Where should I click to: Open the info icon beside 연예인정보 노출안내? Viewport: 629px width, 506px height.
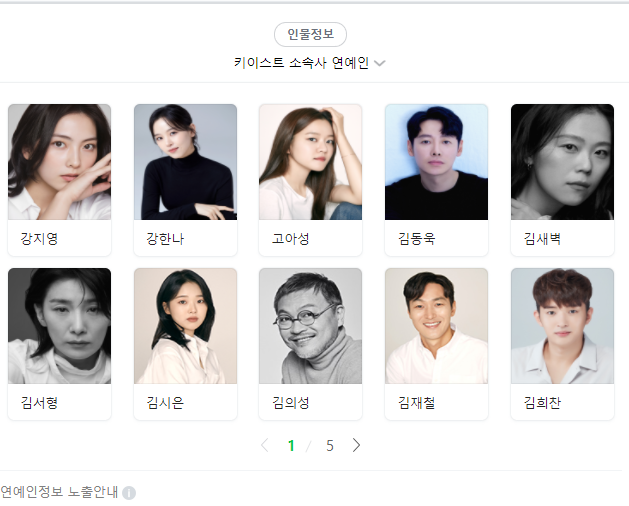129,492
